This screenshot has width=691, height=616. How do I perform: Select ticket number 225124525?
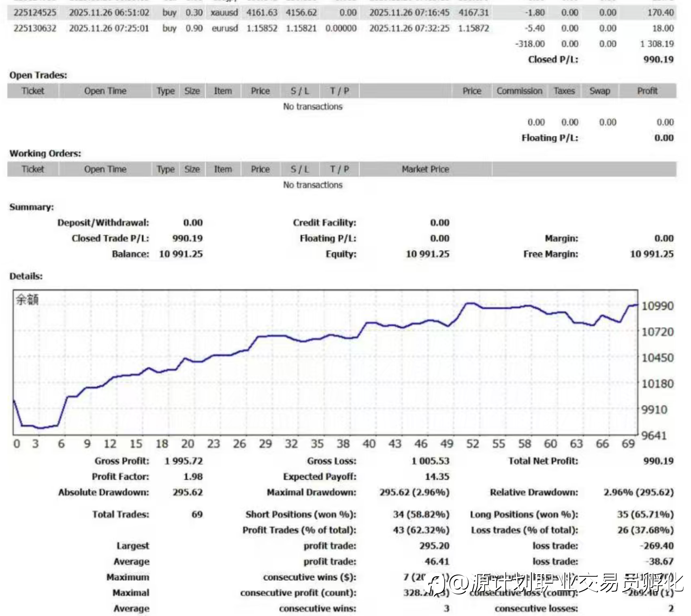click(35, 13)
